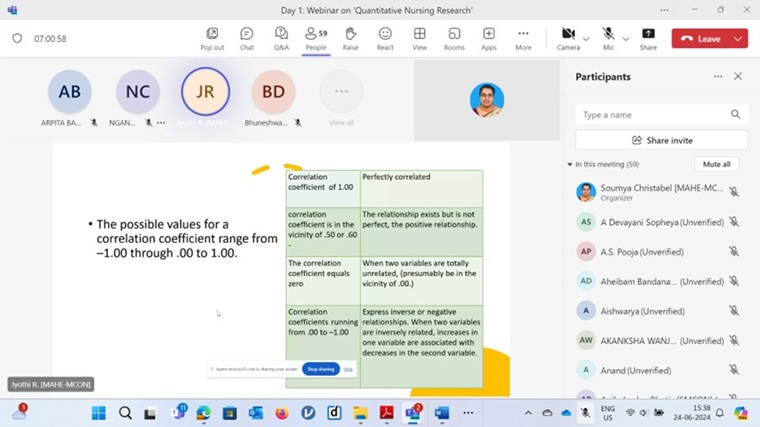Click the Share invite button
Image resolution: width=760 pixels, height=427 pixels.
661,140
